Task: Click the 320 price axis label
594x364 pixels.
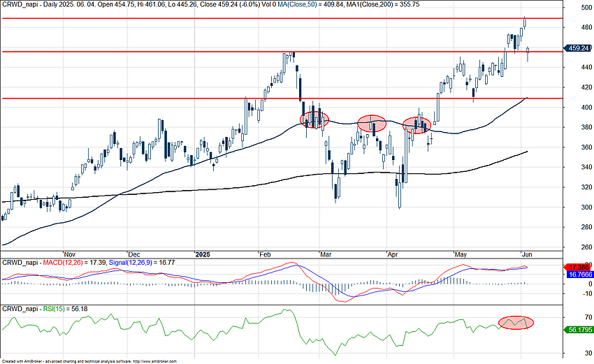Action: [x=587, y=187]
